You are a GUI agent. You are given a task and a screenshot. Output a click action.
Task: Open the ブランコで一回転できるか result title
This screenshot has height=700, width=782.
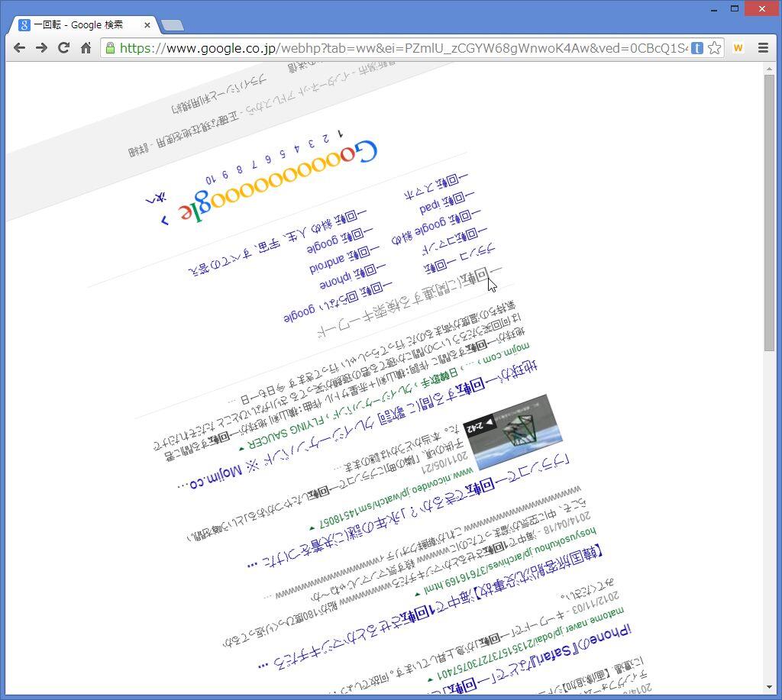point(408,511)
